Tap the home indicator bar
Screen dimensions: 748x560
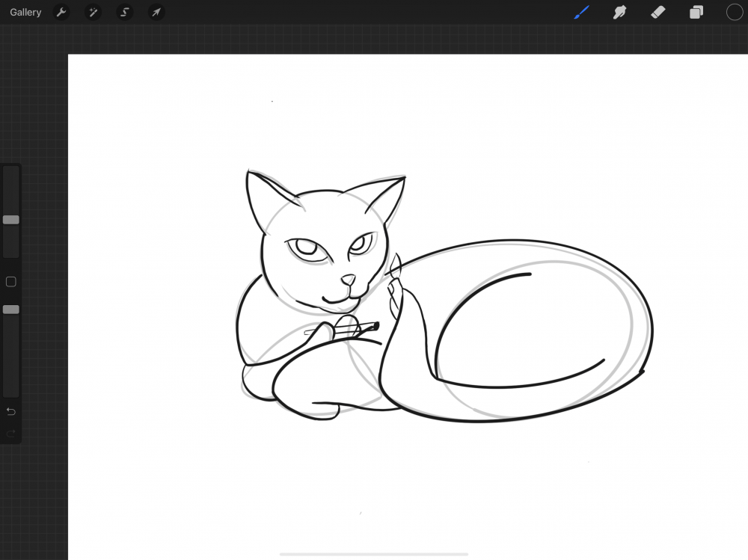pyautogui.click(x=374, y=554)
